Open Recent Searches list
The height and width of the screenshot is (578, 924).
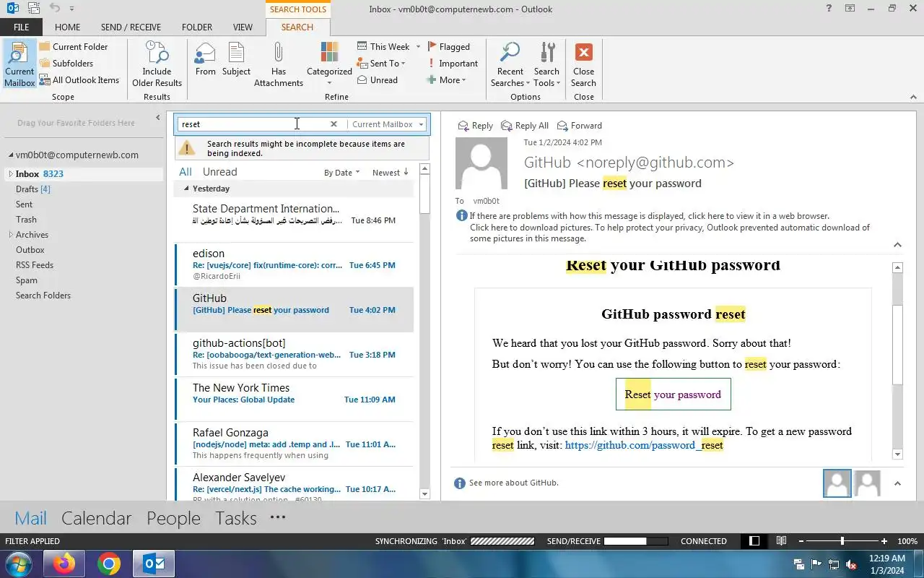click(x=510, y=64)
